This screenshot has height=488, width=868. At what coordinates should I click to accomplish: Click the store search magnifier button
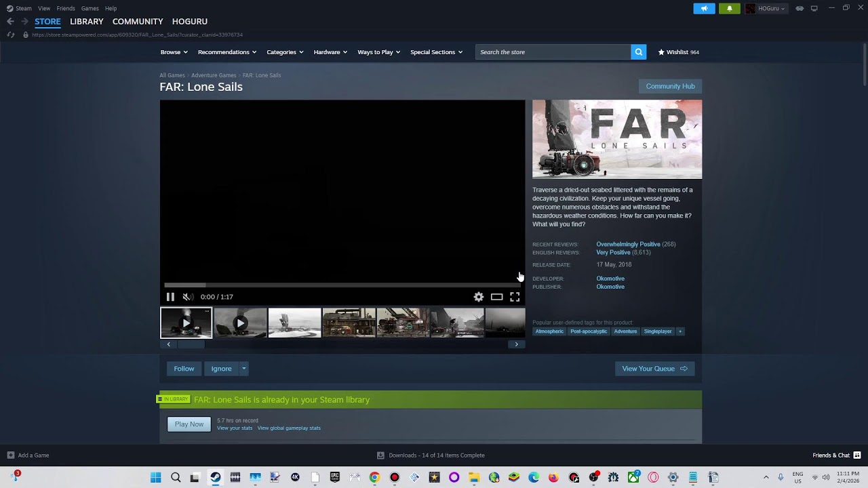pos(638,52)
